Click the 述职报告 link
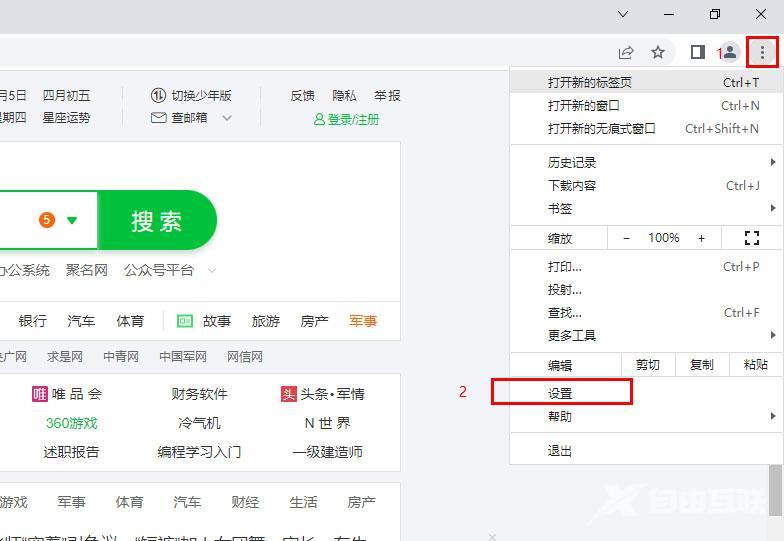The image size is (784, 541). tap(72, 452)
